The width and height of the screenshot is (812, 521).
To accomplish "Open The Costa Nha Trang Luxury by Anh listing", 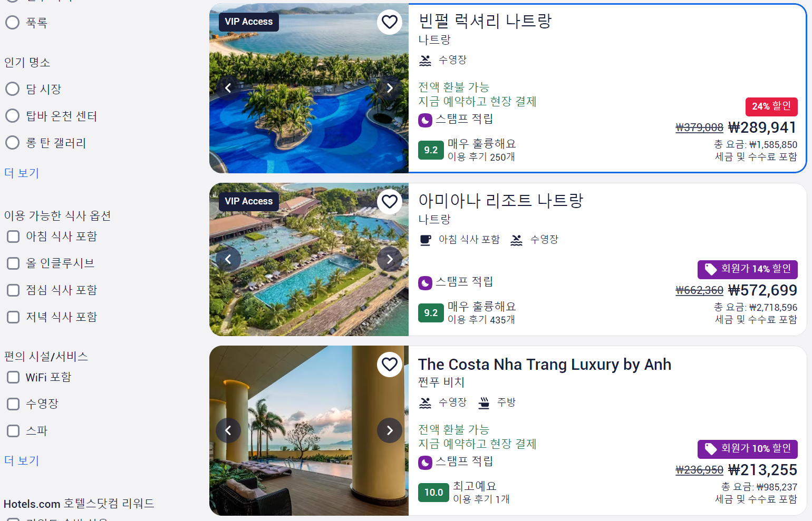I will click(545, 365).
